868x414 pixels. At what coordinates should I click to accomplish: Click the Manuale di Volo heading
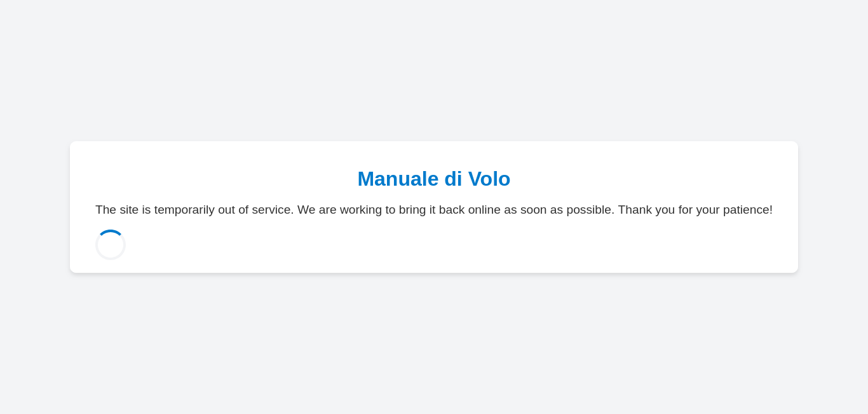click(x=434, y=179)
